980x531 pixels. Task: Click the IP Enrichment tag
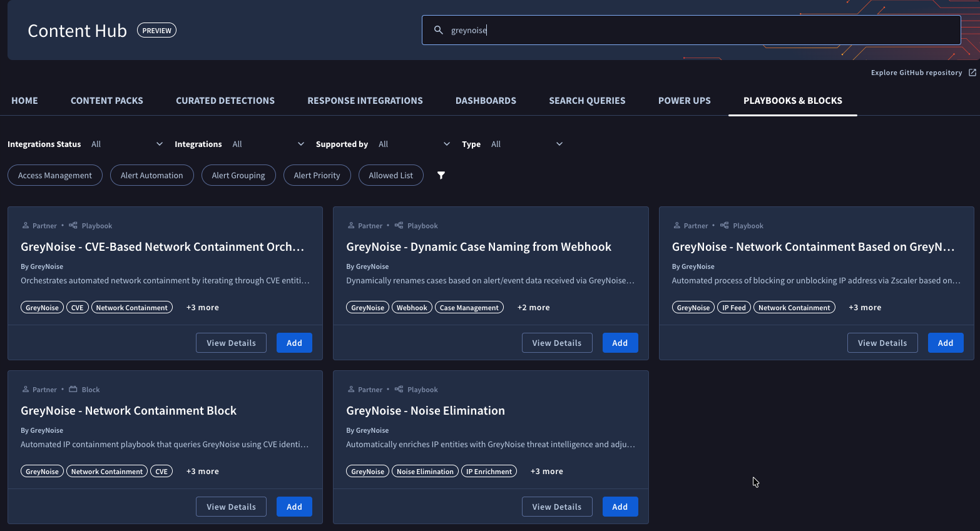[489, 472]
